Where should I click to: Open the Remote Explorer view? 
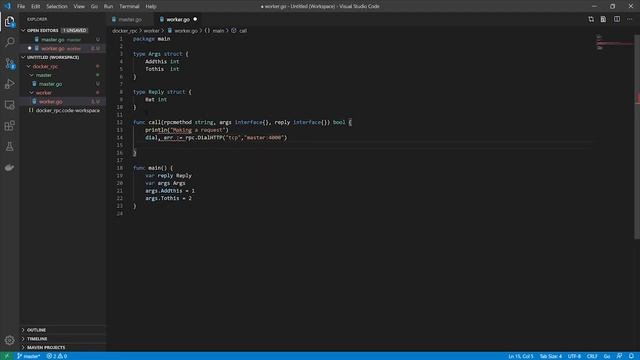9,105
